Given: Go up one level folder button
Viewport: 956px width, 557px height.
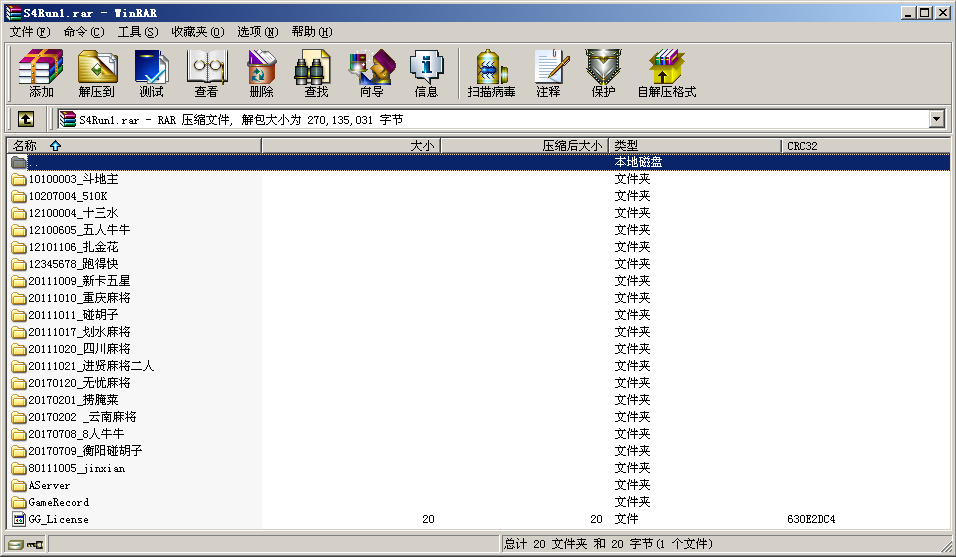Looking at the screenshot, I should (26, 119).
